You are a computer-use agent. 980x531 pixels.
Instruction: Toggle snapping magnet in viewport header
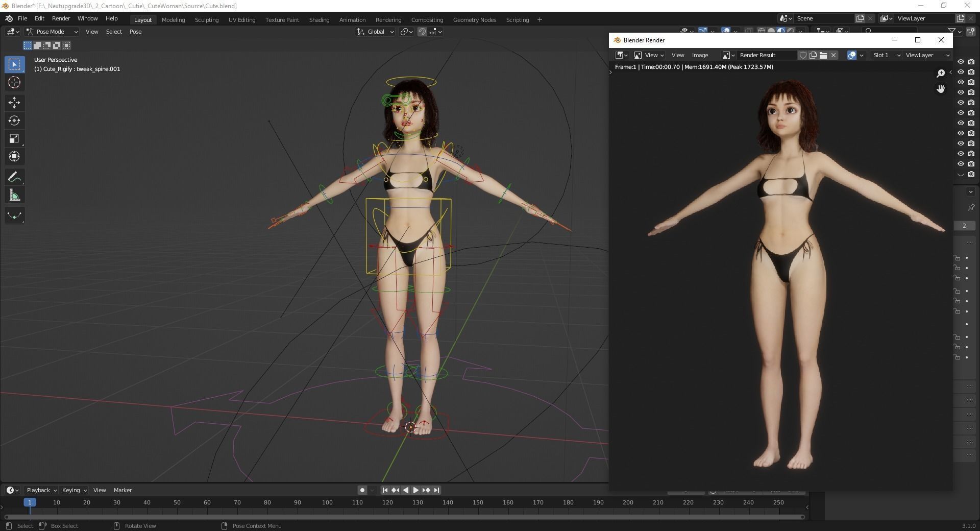tap(422, 32)
